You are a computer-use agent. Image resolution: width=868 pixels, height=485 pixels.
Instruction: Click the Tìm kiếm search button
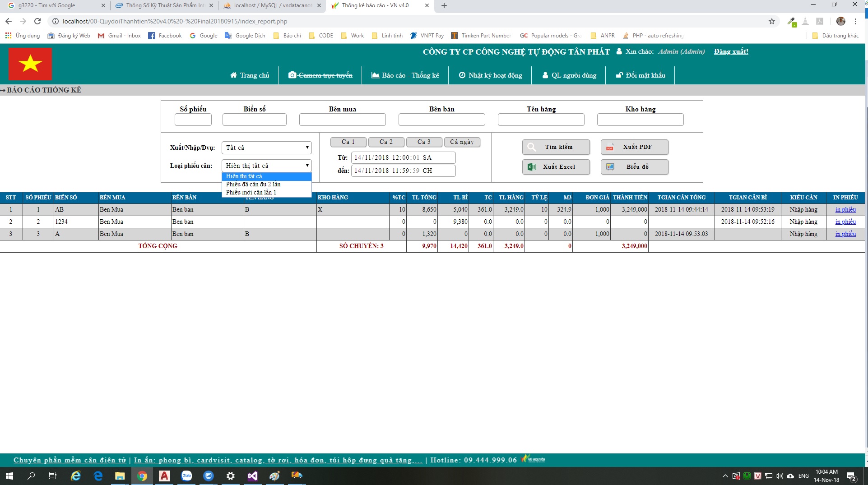556,147
